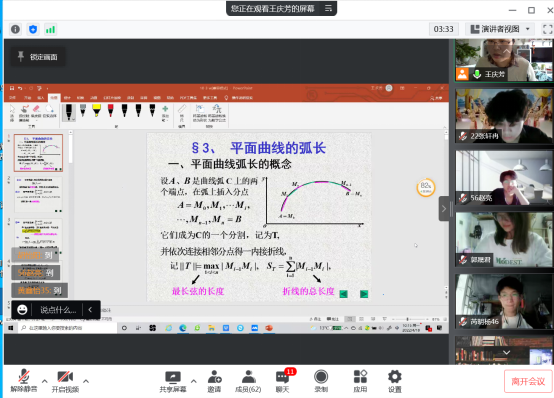The height and width of the screenshot is (398, 554).
Task: Open the Members (成员) list icon
Action: point(248,381)
